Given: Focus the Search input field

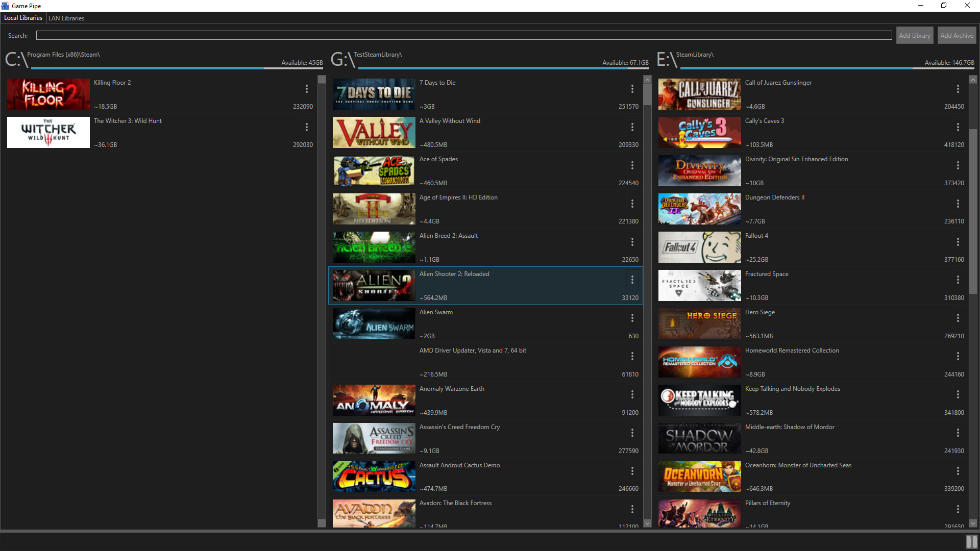Looking at the screenshot, I should tap(463, 35).
